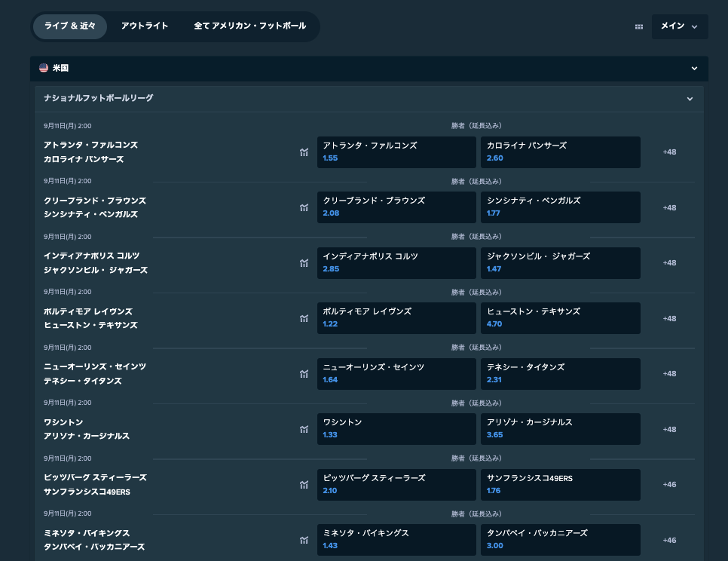Show +48 more markets for Washington match

pos(669,430)
